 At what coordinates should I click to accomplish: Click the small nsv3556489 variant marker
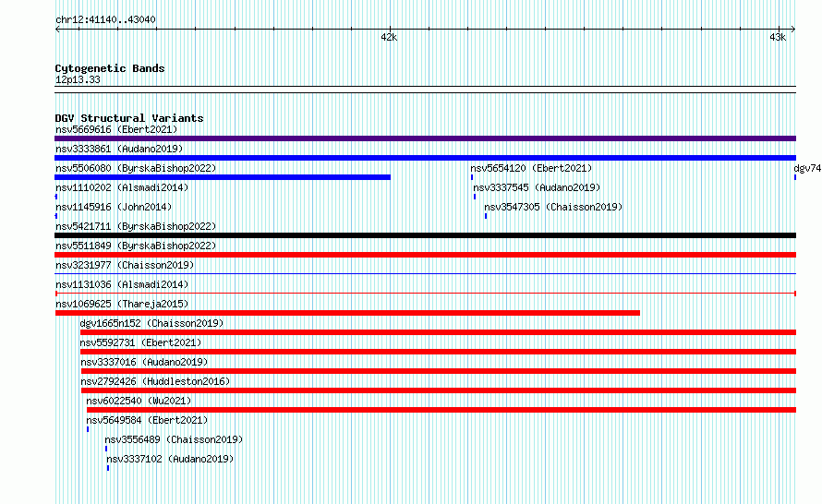pyautogui.click(x=106, y=449)
